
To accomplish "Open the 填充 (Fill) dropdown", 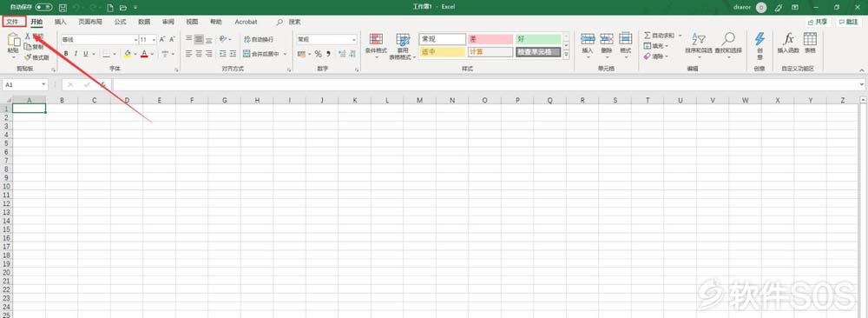I will 656,46.
